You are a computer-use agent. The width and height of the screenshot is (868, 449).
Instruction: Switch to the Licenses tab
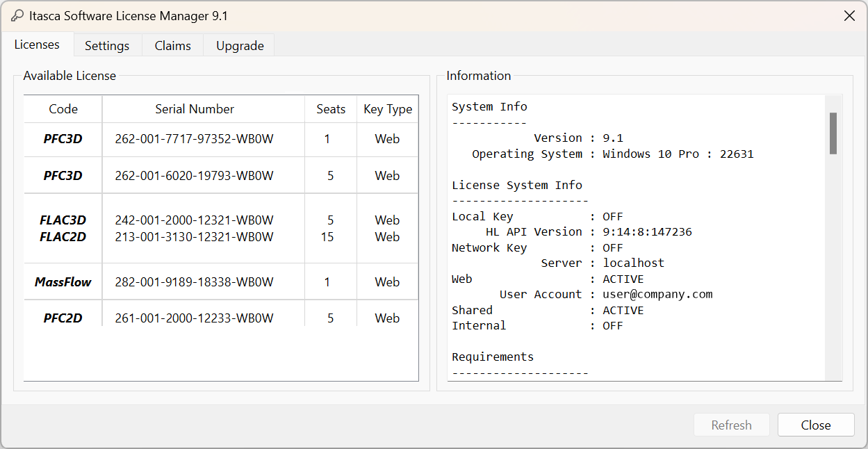[x=37, y=44]
